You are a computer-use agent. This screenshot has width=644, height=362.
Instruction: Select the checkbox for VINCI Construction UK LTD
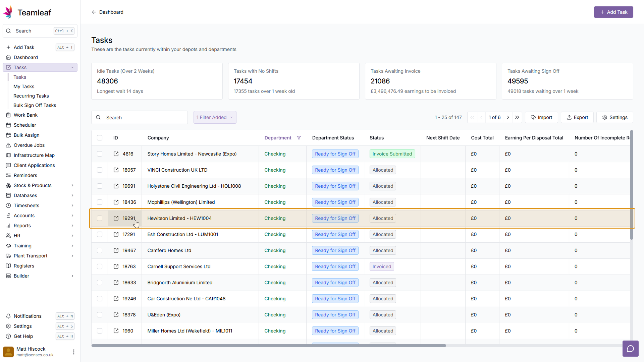[100, 170]
